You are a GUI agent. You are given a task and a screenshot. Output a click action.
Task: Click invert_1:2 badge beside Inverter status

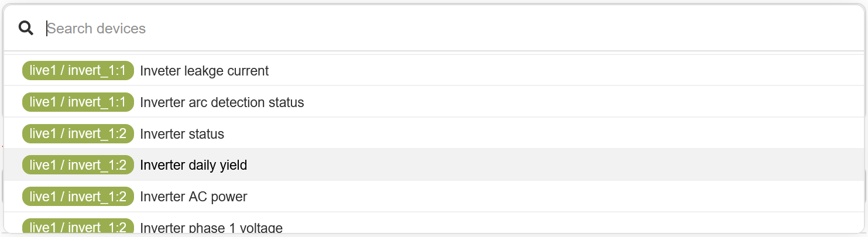click(78, 134)
